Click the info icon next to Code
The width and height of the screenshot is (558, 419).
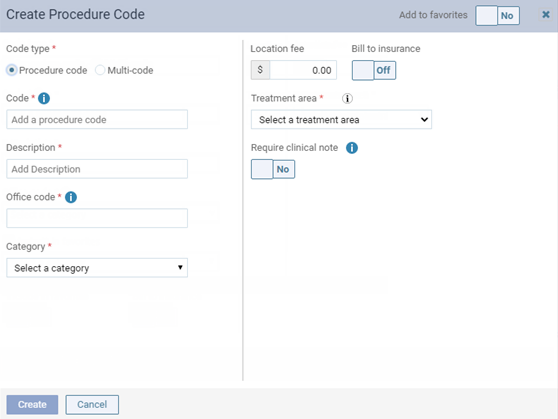(x=44, y=98)
